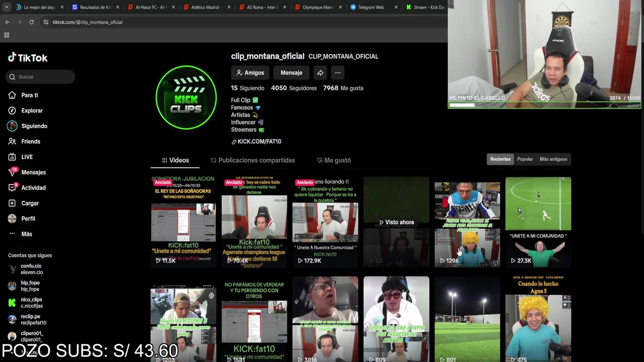Select Publicaciones compartidas tab
Viewport: 644px width, 362px height.
click(x=253, y=160)
